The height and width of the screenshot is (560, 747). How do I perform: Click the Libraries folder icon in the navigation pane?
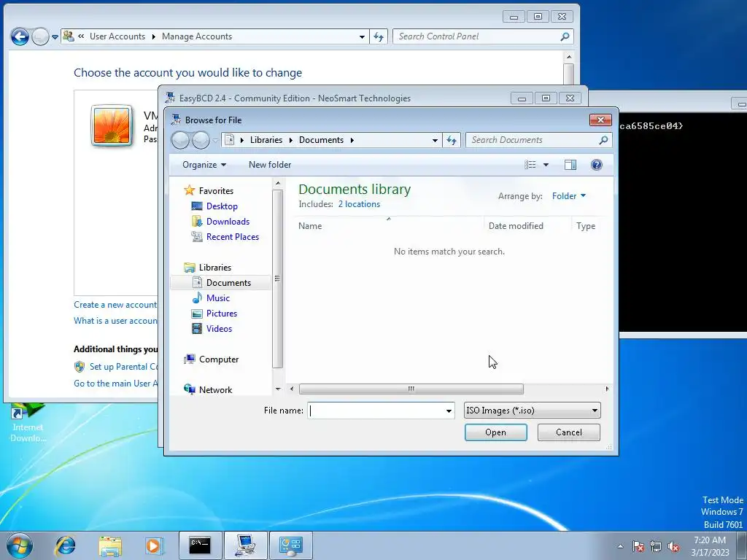pyautogui.click(x=189, y=267)
